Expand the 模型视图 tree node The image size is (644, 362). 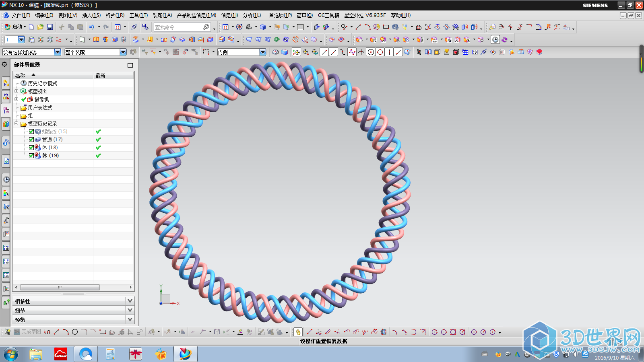pyautogui.click(x=17, y=91)
